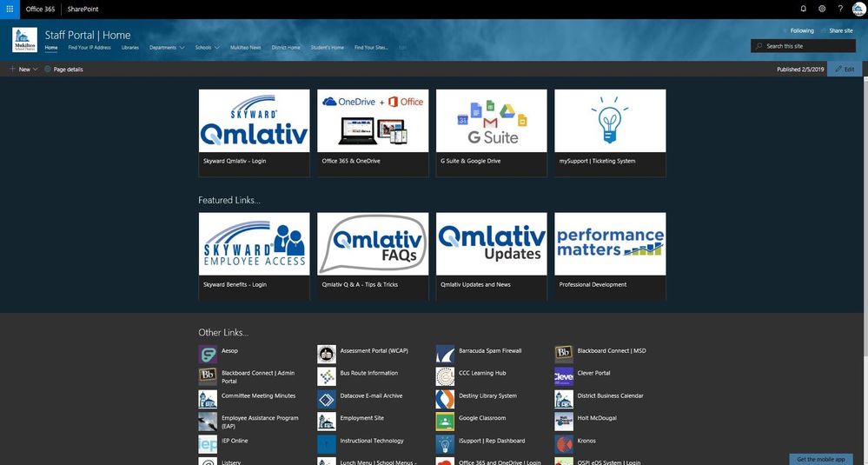The width and height of the screenshot is (868, 465).
Task: Open the notifications bell
Action: click(804, 9)
